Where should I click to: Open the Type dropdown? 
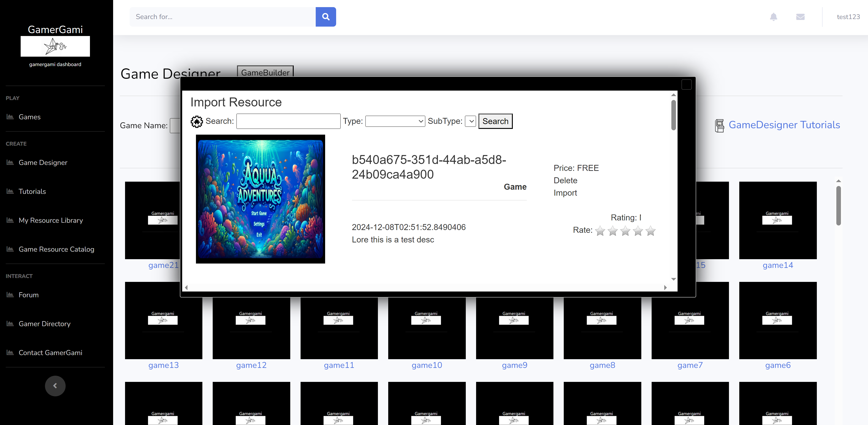coord(395,121)
